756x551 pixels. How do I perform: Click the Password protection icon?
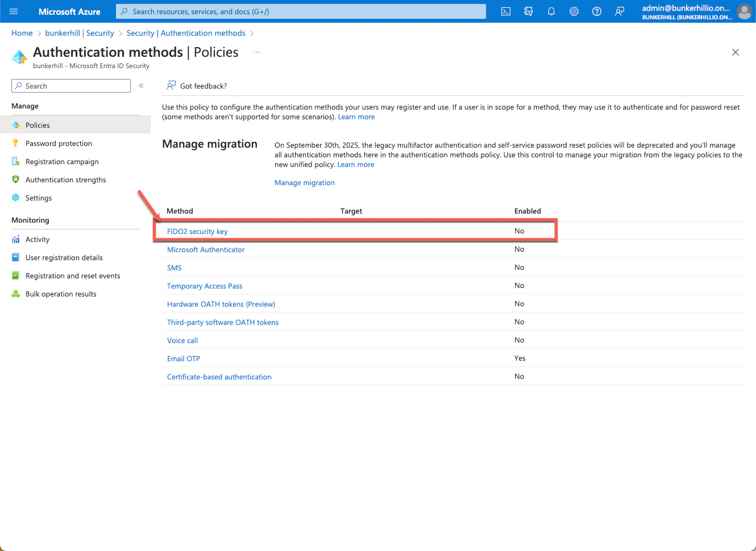pyautogui.click(x=16, y=143)
